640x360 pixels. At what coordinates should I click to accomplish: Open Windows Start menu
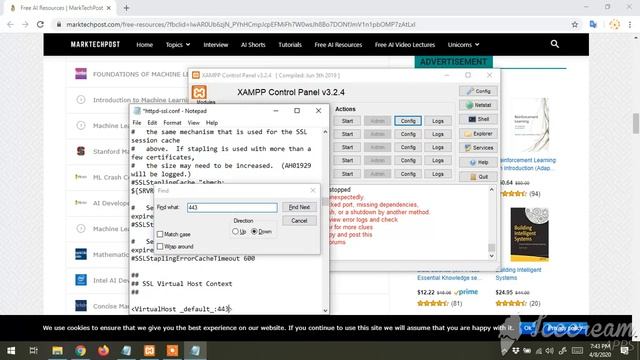click(11, 351)
